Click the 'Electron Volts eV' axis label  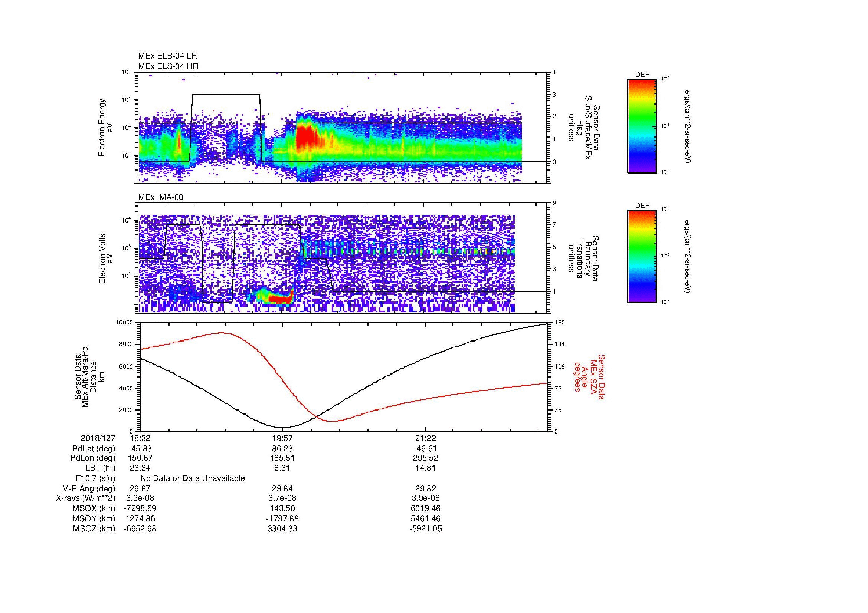(x=105, y=259)
